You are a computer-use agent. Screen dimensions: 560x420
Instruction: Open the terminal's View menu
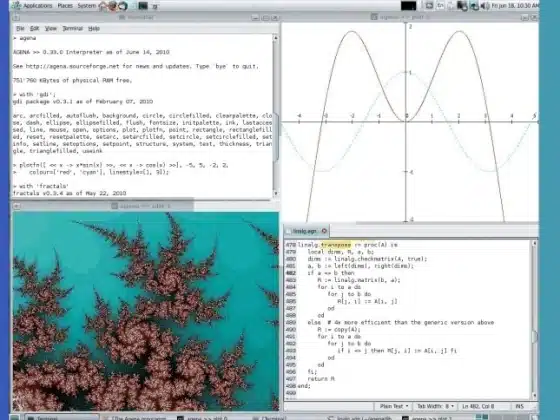(x=51, y=29)
